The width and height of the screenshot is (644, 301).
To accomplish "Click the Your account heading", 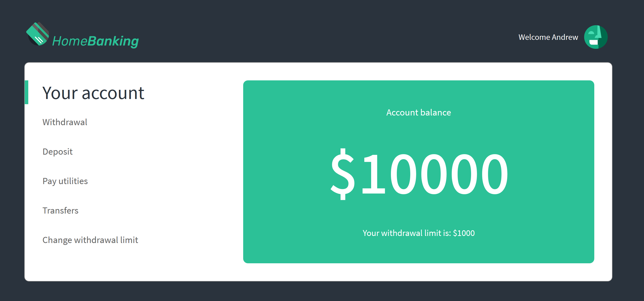I will (x=93, y=93).
